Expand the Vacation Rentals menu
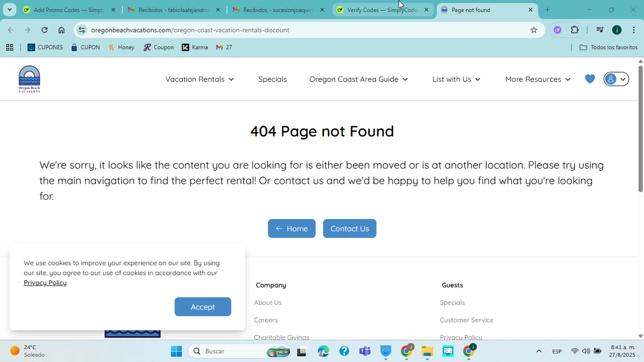Image resolution: width=644 pixels, height=362 pixels. [x=200, y=79]
